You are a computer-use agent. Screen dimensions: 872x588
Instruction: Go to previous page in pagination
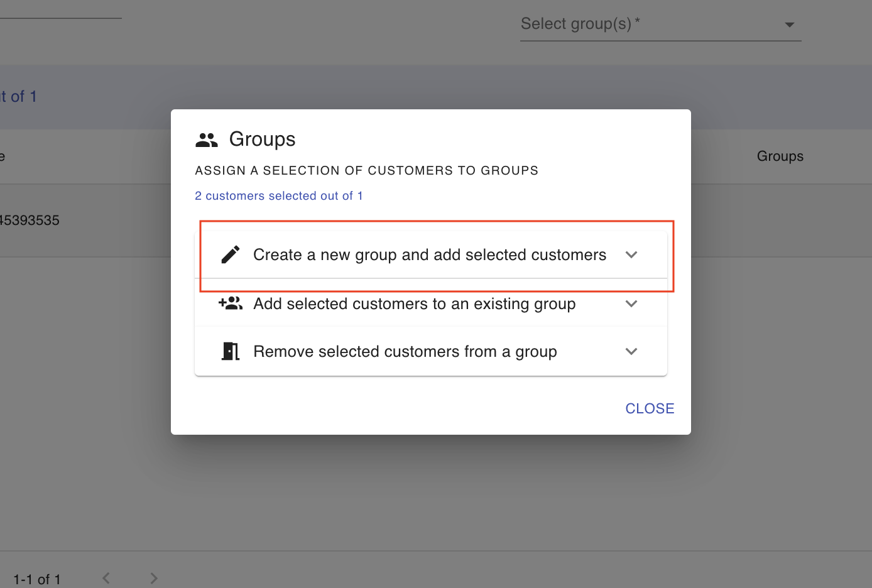[106, 578]
